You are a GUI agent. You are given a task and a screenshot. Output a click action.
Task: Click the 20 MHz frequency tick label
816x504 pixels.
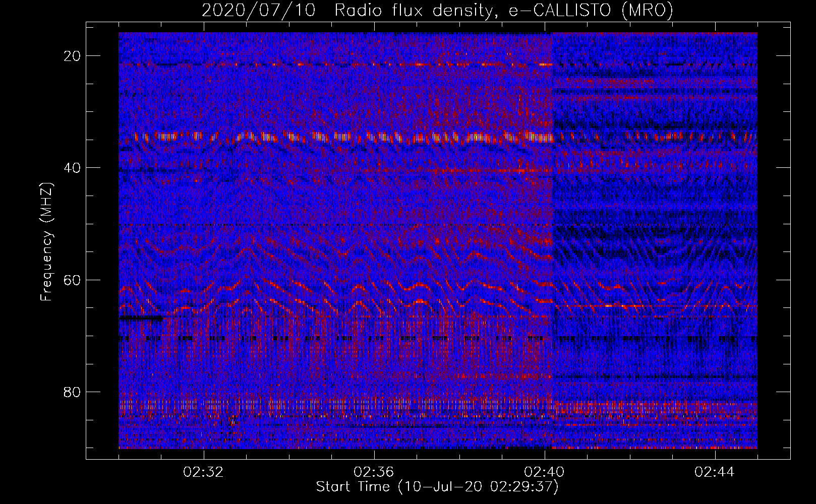[73, 56]
